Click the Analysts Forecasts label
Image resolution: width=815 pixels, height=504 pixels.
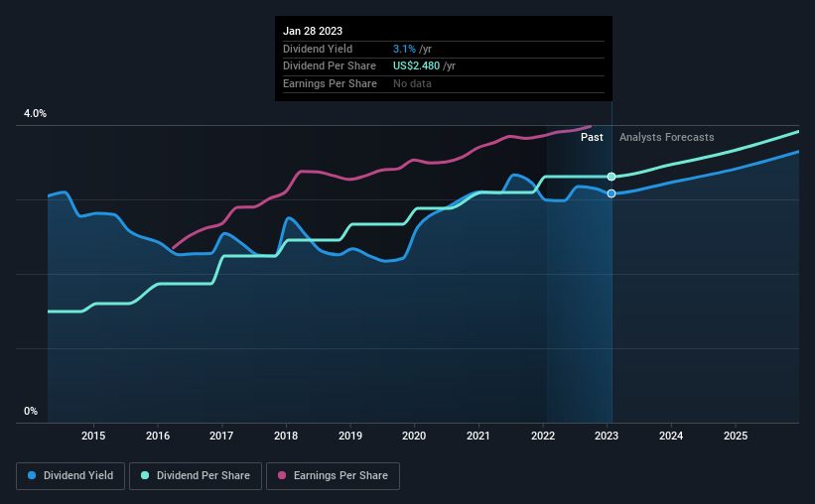666,137
